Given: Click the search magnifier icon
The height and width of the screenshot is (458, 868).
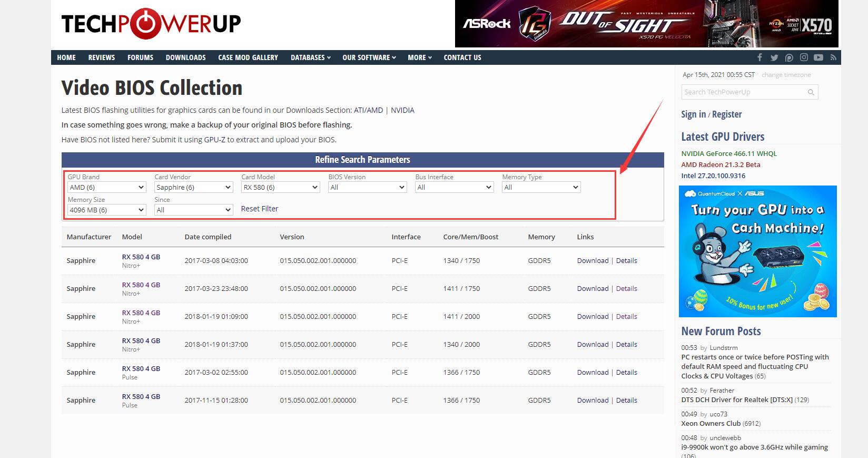Looking at the screenshot, I should (x=811, y=92).
